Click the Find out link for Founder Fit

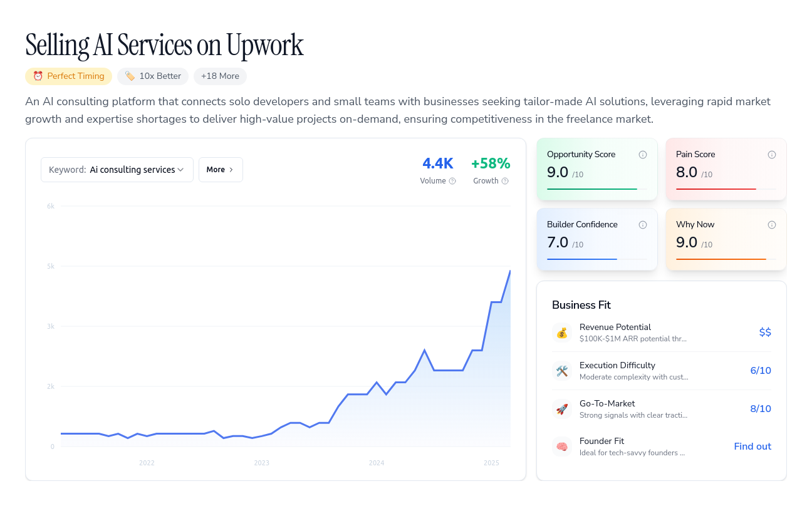pyautogui.click(x=752, y=447)
